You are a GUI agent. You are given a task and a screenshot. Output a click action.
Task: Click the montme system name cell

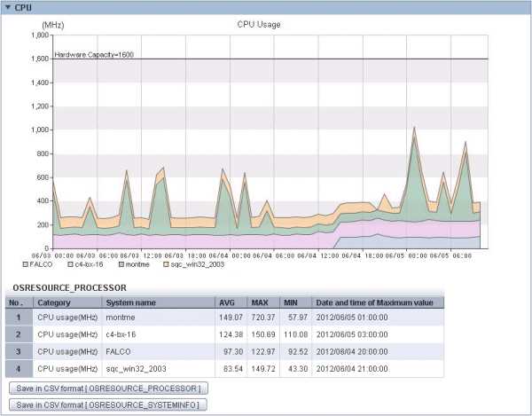(x=159, y=318)
